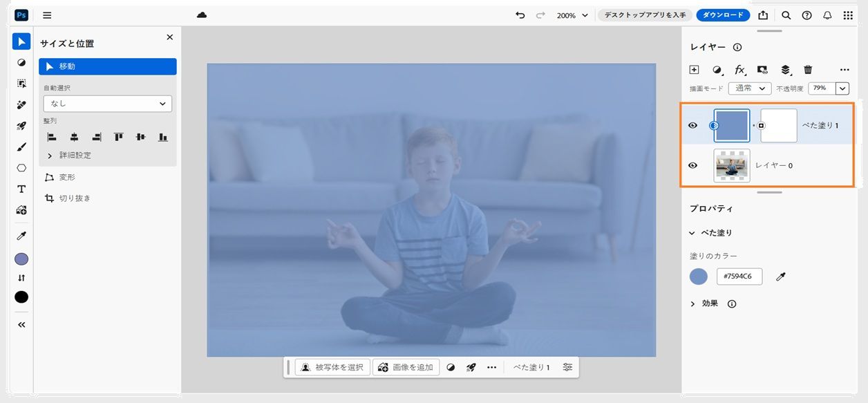Hide the べた塗り 1 layer

tap(693, 125)
